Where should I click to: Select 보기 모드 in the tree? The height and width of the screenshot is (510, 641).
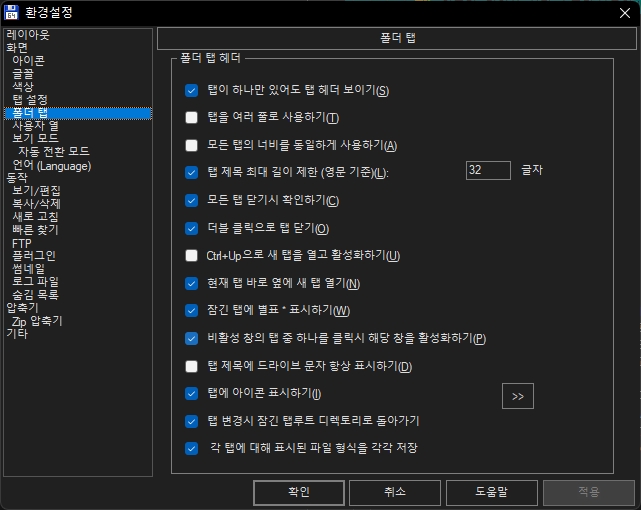[35, 139]
